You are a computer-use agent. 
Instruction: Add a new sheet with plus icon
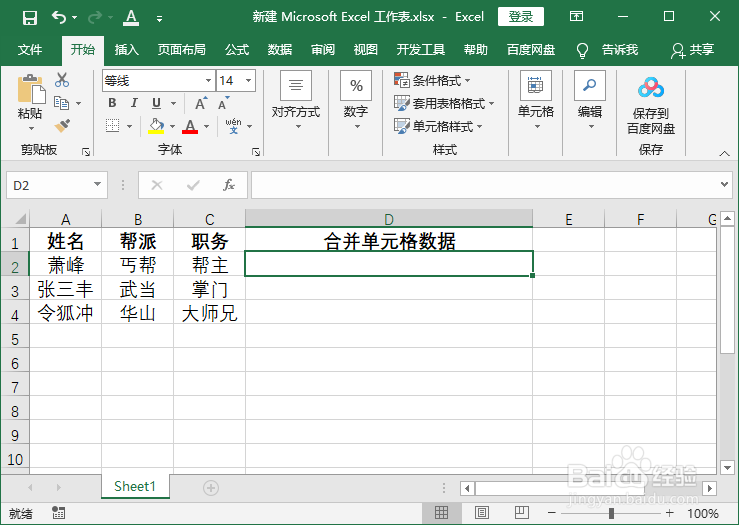tap(211, 488)
